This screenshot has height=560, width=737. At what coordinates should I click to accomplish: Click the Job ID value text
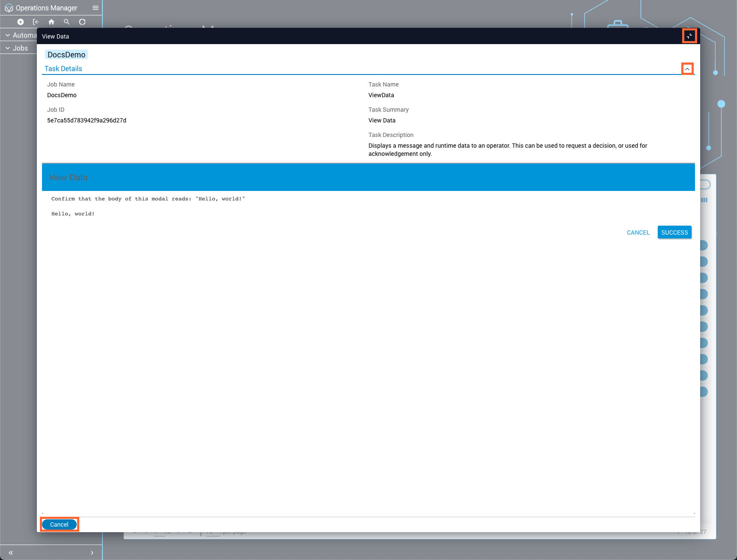pyautogui.click(x=87, y=120)
